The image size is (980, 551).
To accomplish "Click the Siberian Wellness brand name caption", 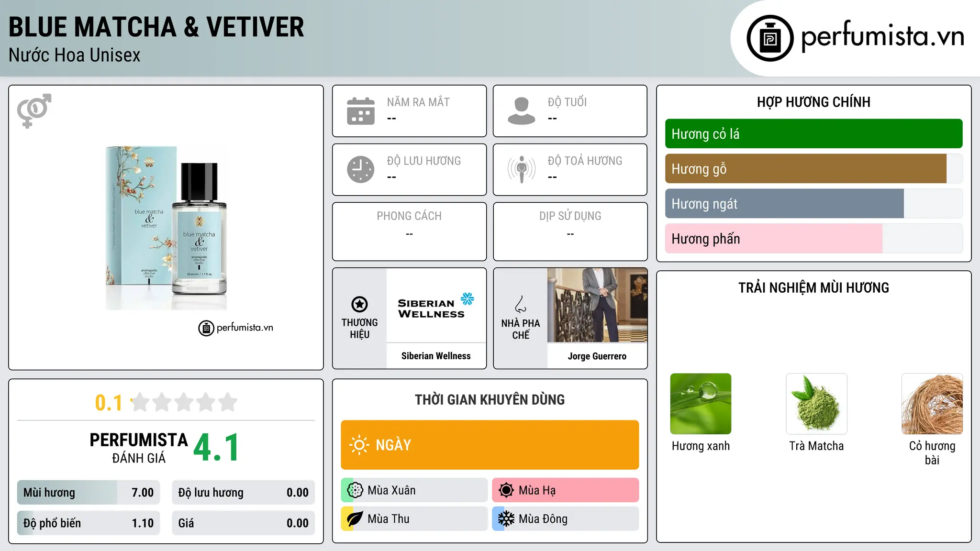I will click(x=436, y=356).
